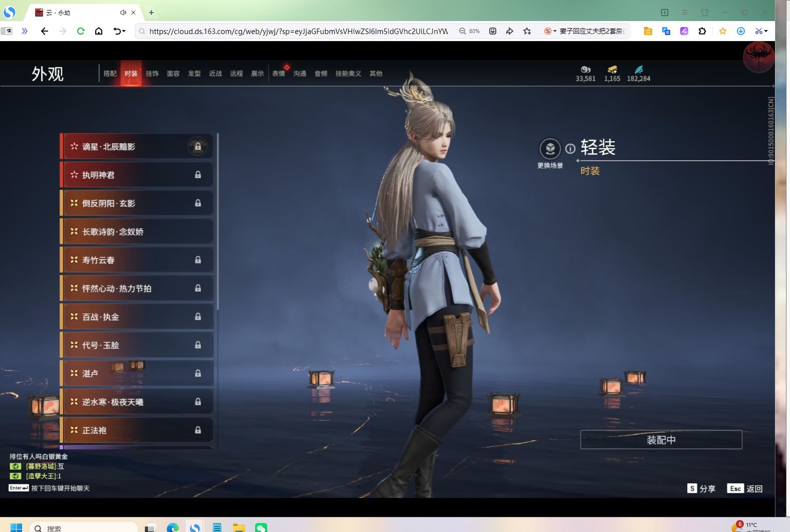
Task: Bookmark page with the star icon
Action: [527, 31]
